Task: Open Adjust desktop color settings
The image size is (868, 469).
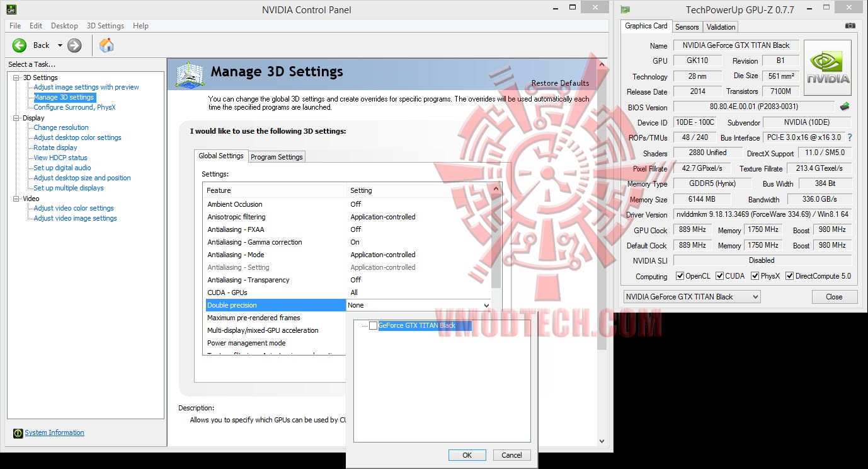Action: click(77, 138)
